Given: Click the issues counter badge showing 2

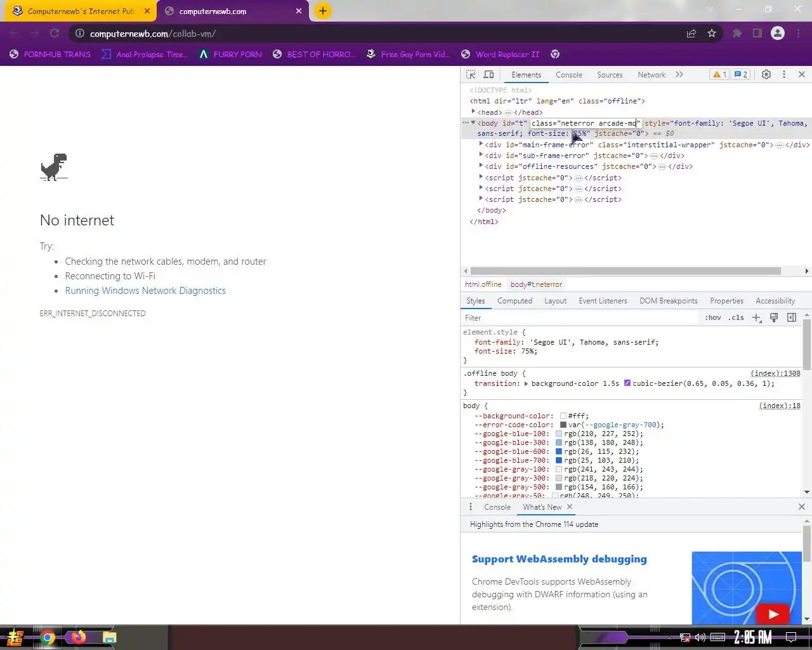Looking at the screenshot, I should tap(740, 74).
